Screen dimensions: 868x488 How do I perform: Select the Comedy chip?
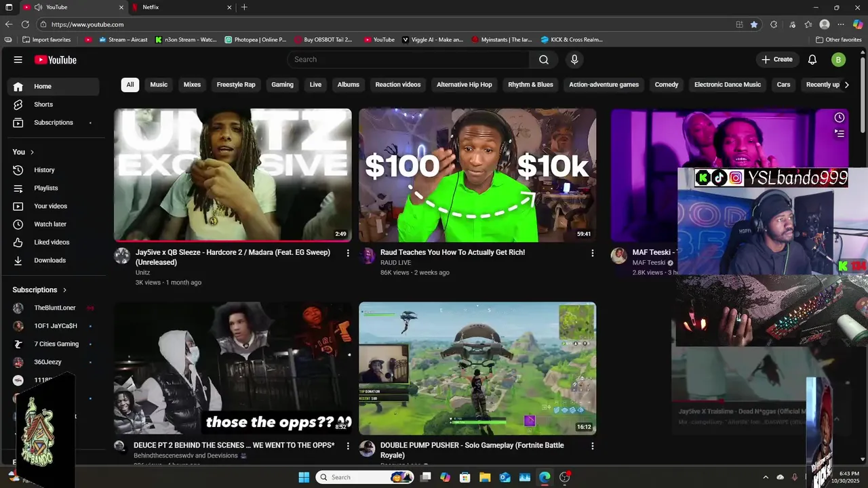667,85
